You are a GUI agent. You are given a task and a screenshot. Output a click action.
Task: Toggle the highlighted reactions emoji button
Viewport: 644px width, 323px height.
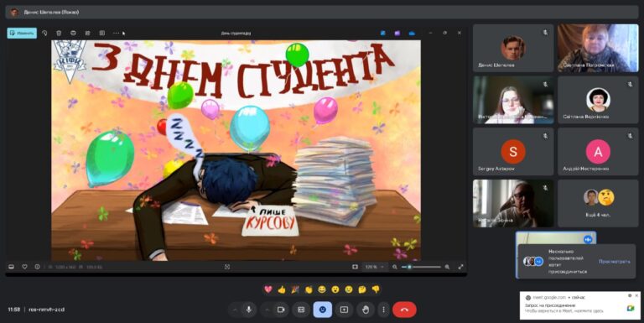coord(322,310)
